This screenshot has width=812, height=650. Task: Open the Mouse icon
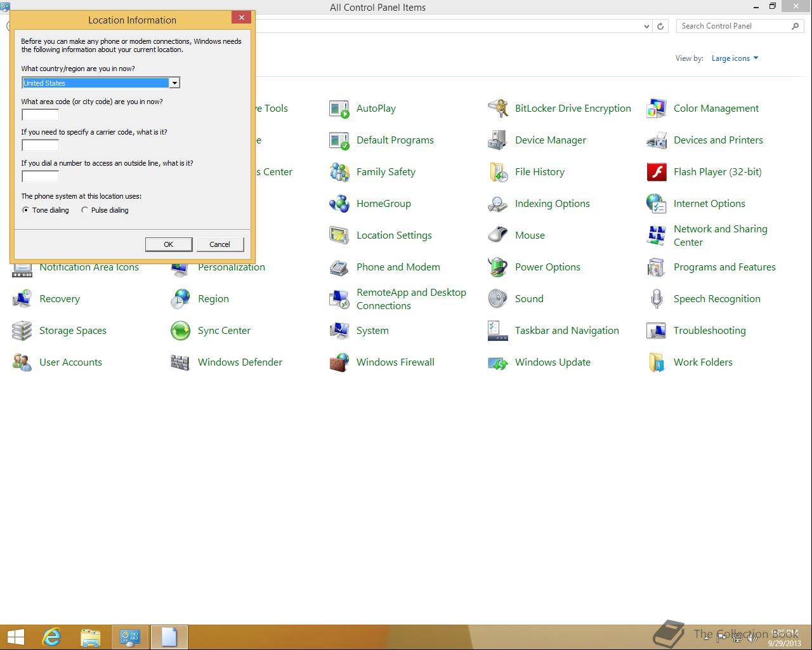pyautogui.click(x=498, y=235)
